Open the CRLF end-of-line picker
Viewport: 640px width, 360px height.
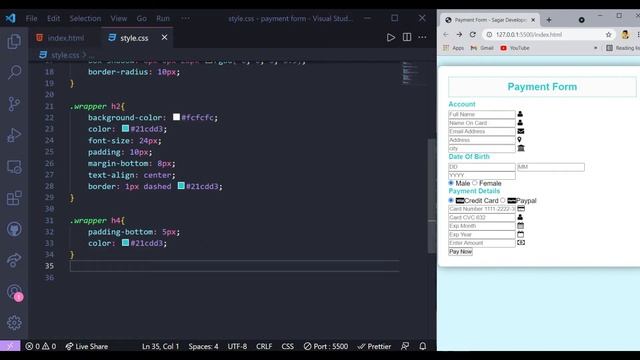[x=264, y=346]
